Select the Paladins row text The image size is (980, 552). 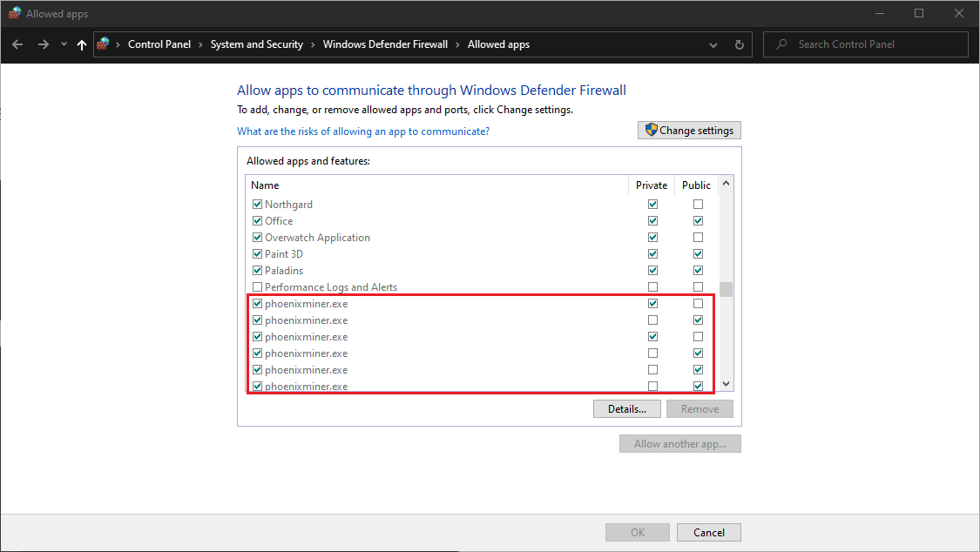(284, 271)
